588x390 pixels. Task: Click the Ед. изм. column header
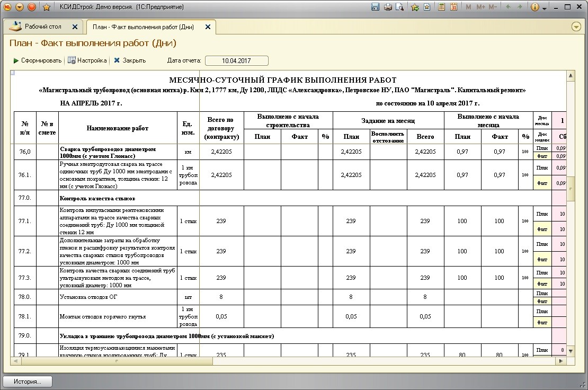(x=188, y=128)
